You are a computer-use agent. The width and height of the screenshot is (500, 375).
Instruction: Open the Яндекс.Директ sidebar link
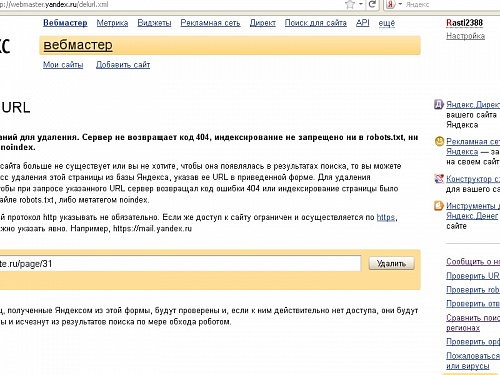(473, 105)
